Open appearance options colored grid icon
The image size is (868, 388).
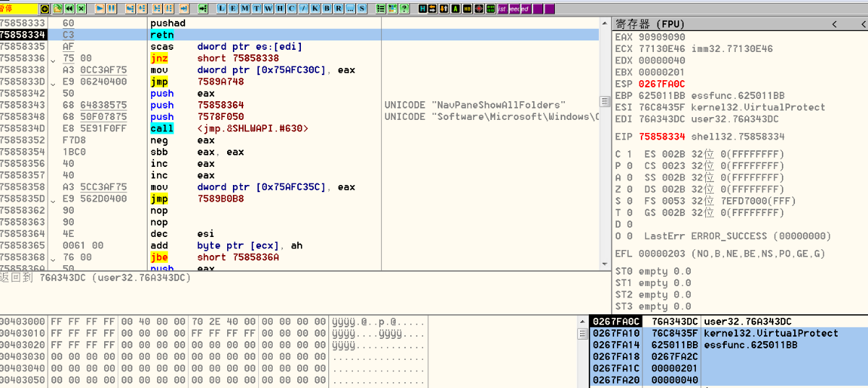393,8
